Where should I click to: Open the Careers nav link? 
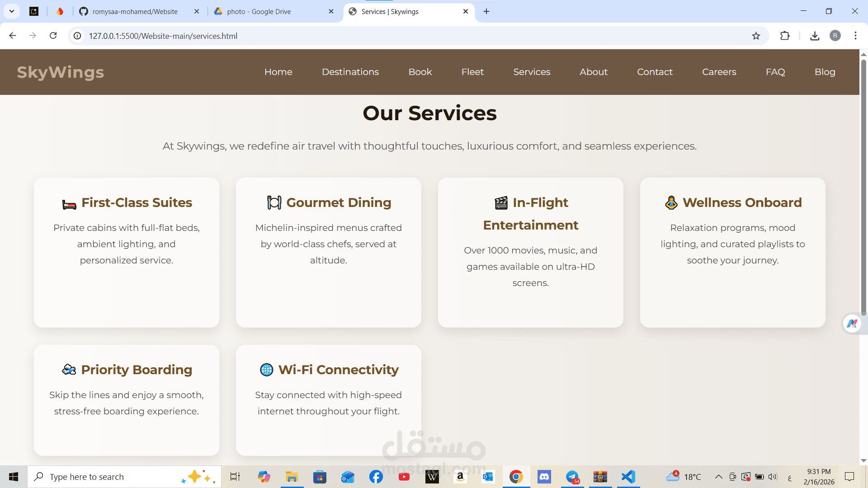click(x=719, y=72)
